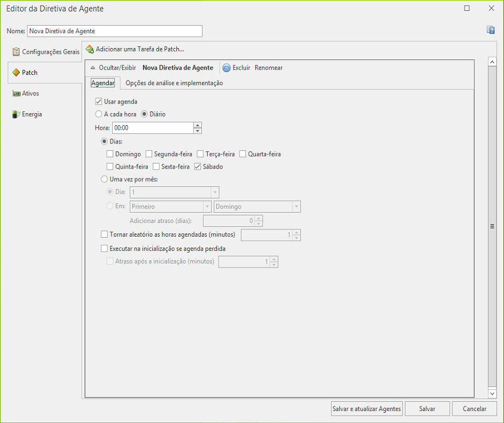Click the vertical scrollbar thumb
Viewport: 504px width, 423px height.
click(492, 226)
